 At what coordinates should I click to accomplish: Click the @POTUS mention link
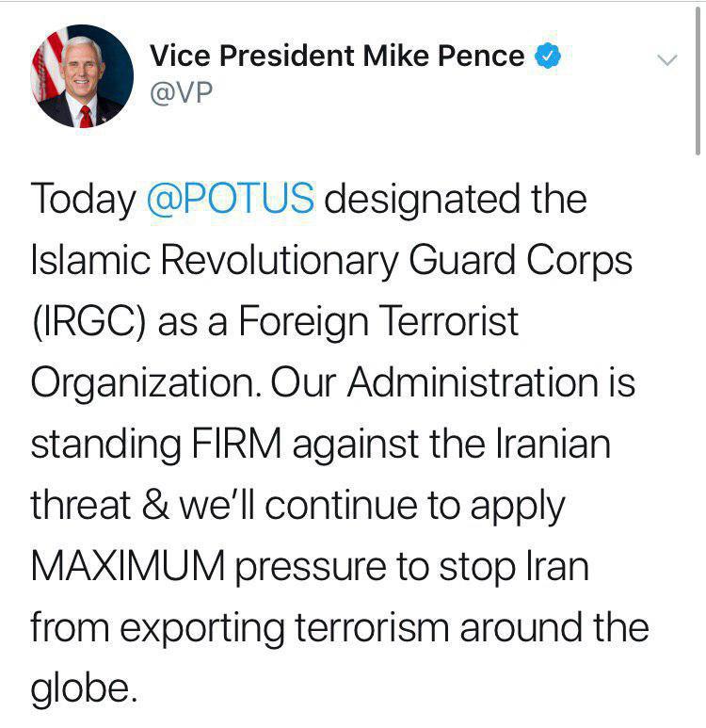click(231, 199)
